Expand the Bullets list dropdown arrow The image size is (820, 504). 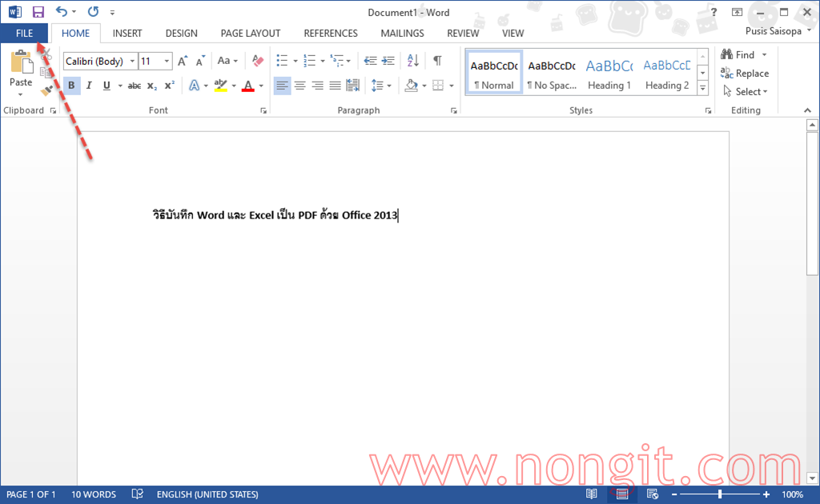295,61
